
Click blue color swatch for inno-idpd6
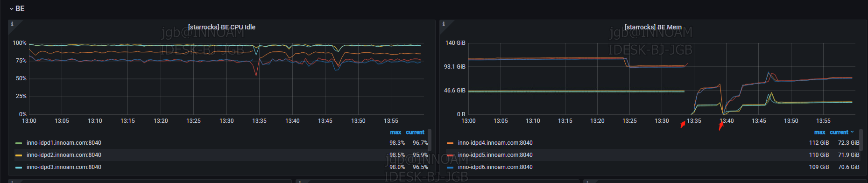coord(450,168)
